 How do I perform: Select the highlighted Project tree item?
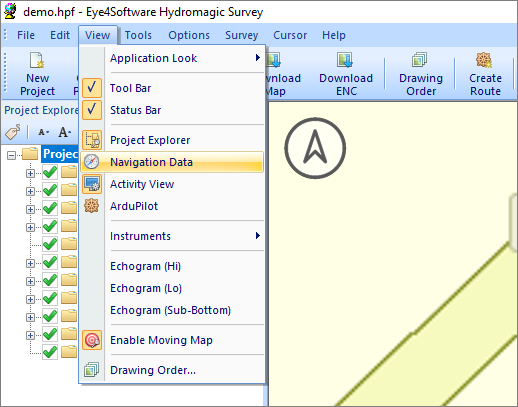(60, 154)
